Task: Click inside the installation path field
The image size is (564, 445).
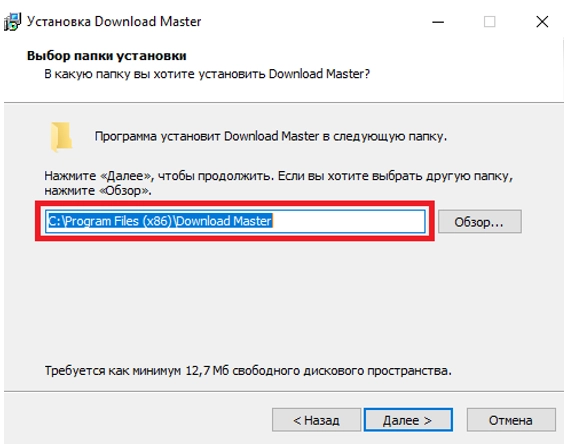Action: pos(235,221)
